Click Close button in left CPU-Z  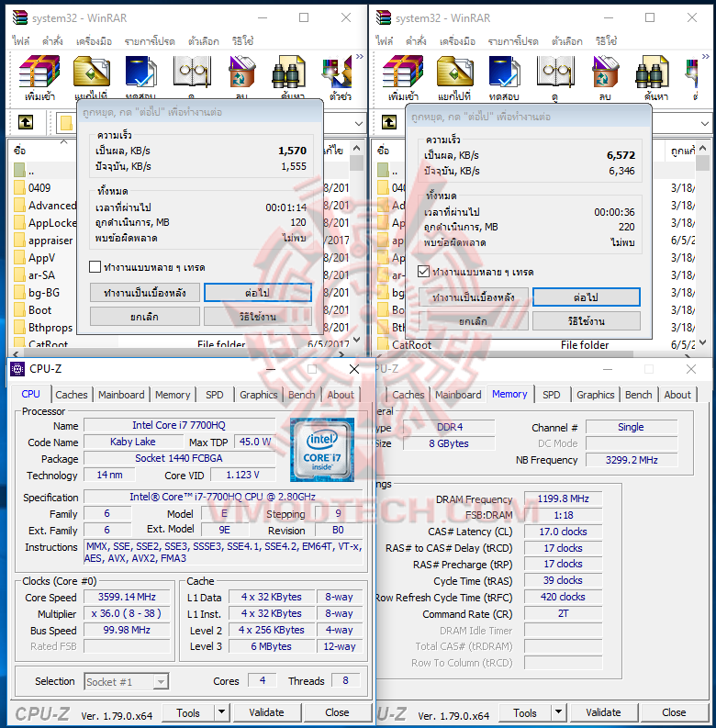pyautogui.click(x=337, y=712)
